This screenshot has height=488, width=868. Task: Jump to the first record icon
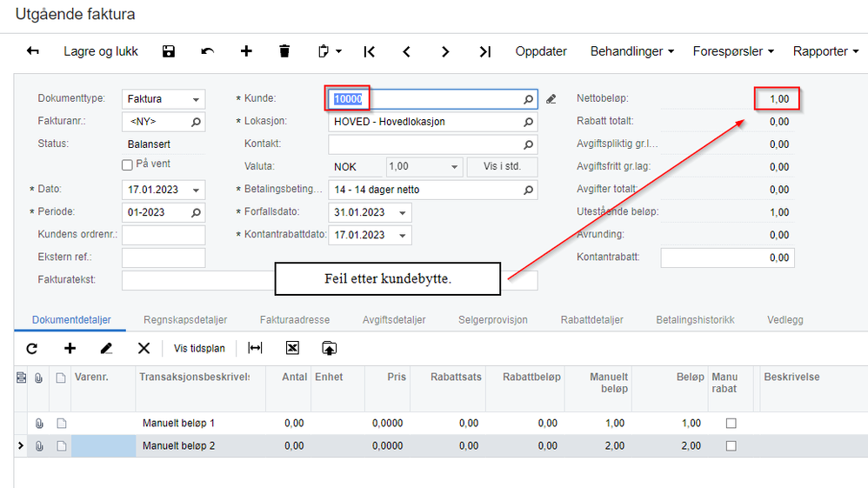(x=370, y=51)
